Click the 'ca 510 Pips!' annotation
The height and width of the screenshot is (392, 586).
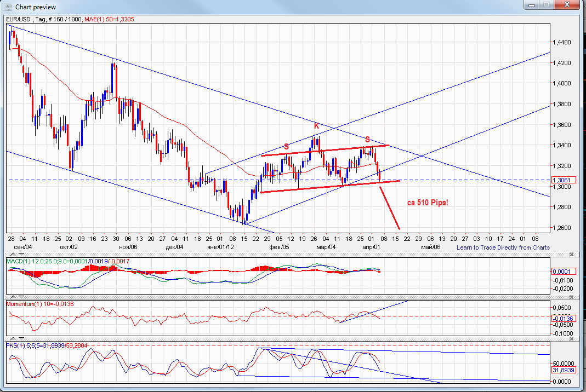[x=428, y=203]
